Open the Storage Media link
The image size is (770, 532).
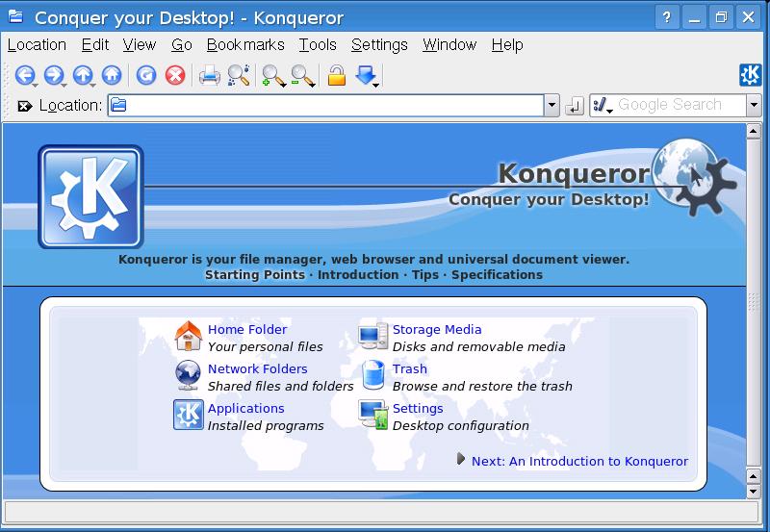(x=437, y=329)
